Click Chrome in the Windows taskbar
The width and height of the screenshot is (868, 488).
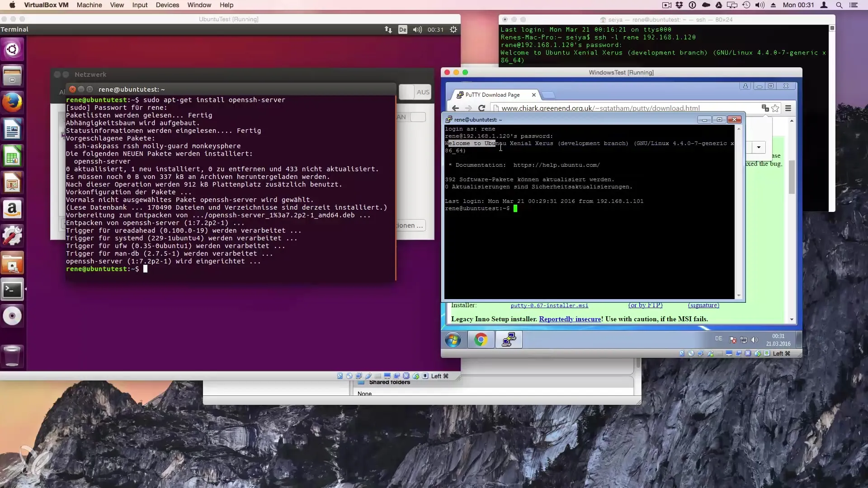[x=481, y=339]
